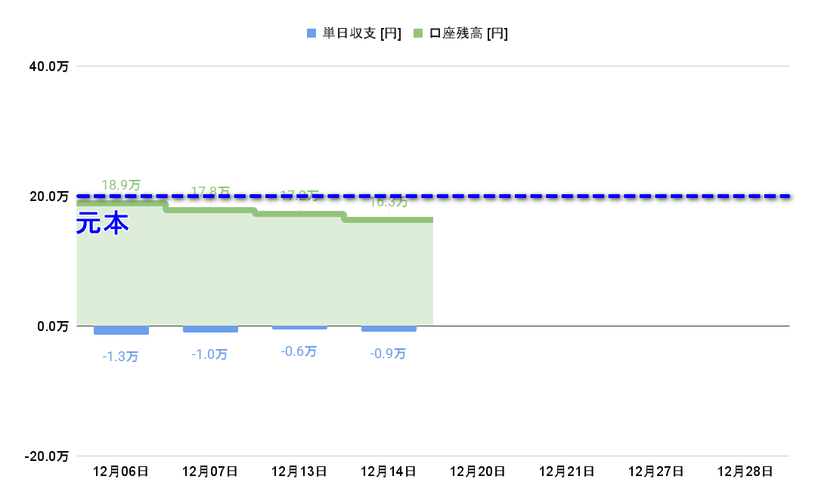Image resolution: width=815 pixels, height=504 pixels.
Task: Select the 口座残高 [円] legend label
Action: (x=468, y=33)
